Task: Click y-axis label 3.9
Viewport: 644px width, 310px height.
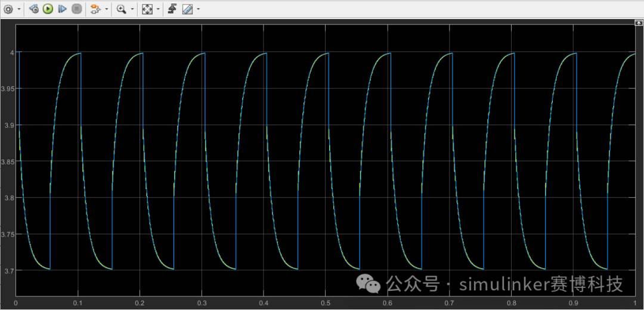Action: click(x=10, y=125)
